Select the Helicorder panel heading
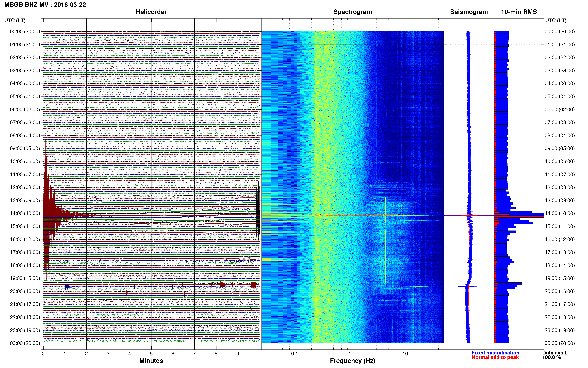Viewport: 588px width, 368px height. tap(151, 12)
